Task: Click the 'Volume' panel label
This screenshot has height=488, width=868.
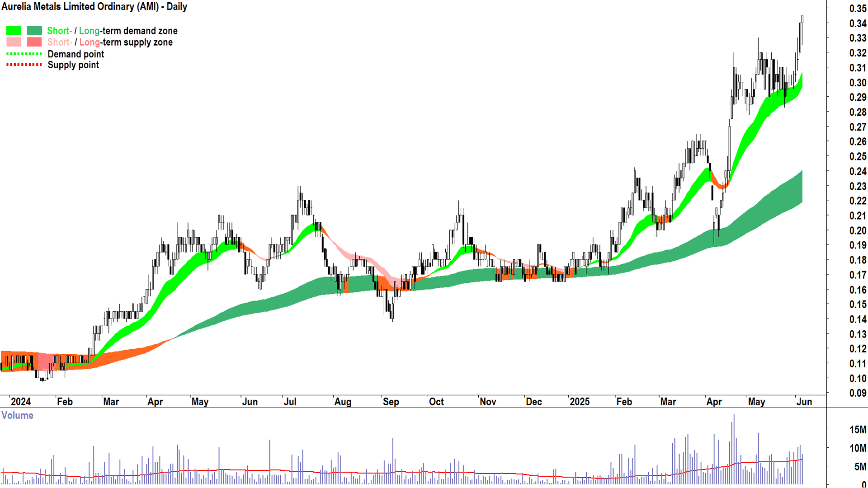Action: coord(17,415)
